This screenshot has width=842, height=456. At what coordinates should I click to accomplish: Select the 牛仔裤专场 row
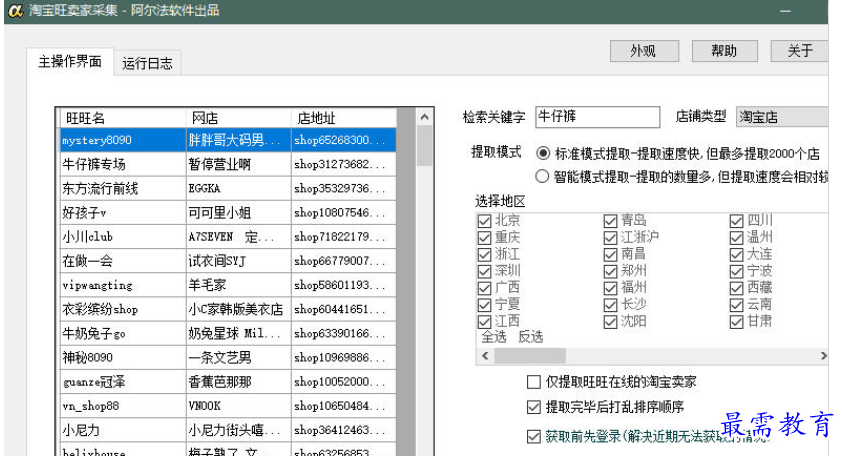tap(228, 164)
